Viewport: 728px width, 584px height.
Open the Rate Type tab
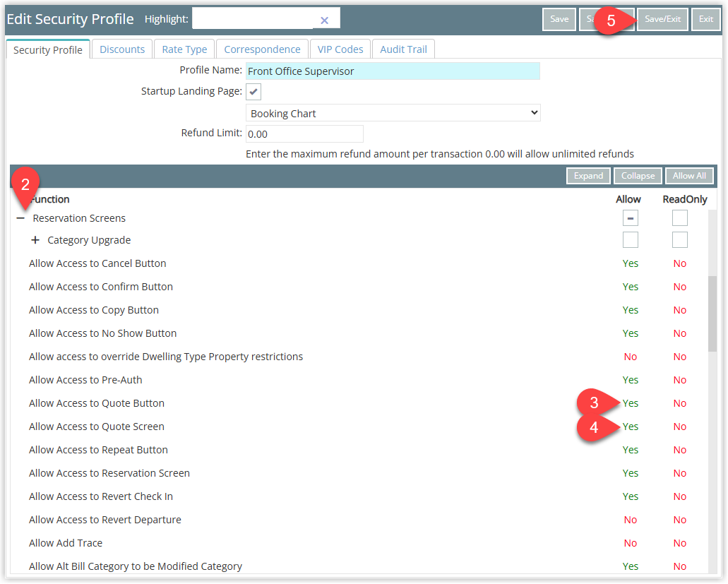point(184,49)
